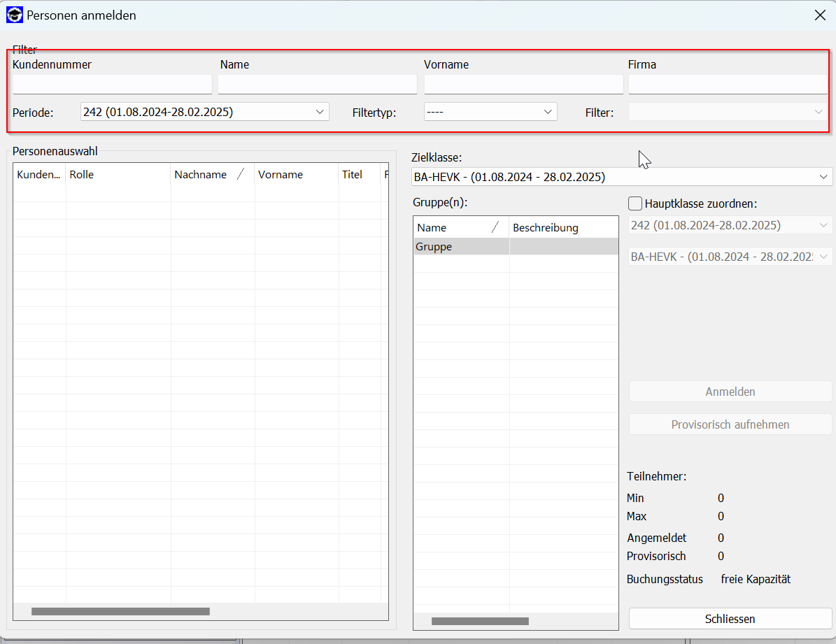Screen dimensions: 836x644
Task: Click into the Vorname text field
Action: click(523, 85)
